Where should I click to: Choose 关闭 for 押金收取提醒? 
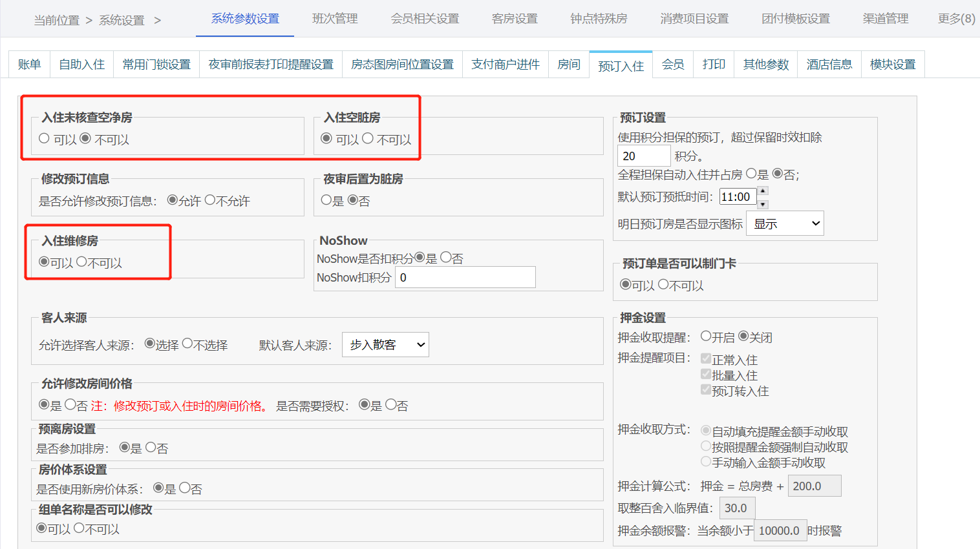(743, 337)
